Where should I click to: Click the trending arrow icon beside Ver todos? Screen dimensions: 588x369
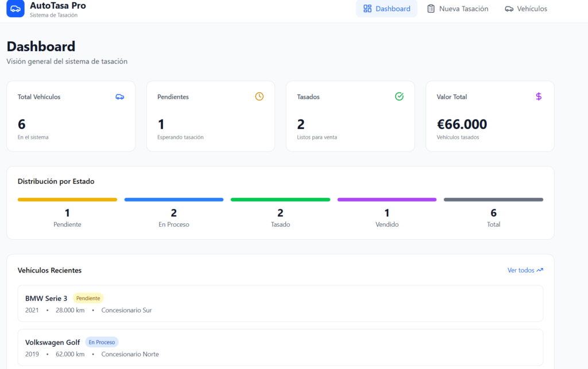(x=540, y=270)
